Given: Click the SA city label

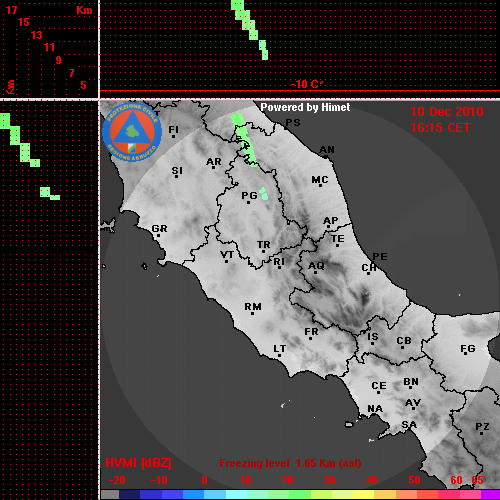Looking at the screenshot, I should pyautogui.click(x=409, y=425).
